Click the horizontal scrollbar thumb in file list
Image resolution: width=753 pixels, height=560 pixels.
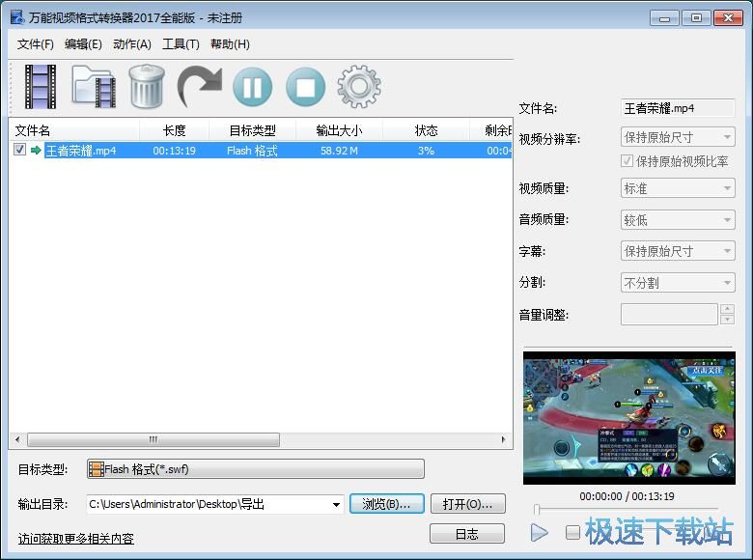click(153, 439)
